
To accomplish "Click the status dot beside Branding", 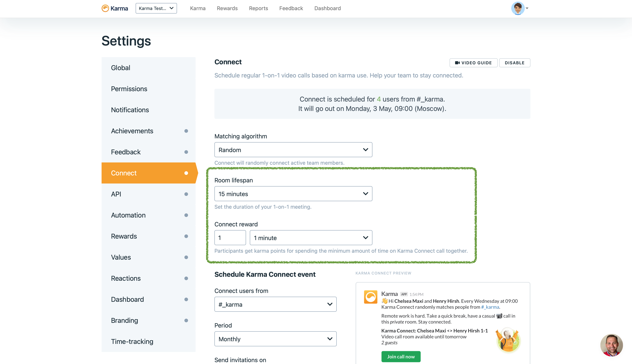I will pos(186,320).
